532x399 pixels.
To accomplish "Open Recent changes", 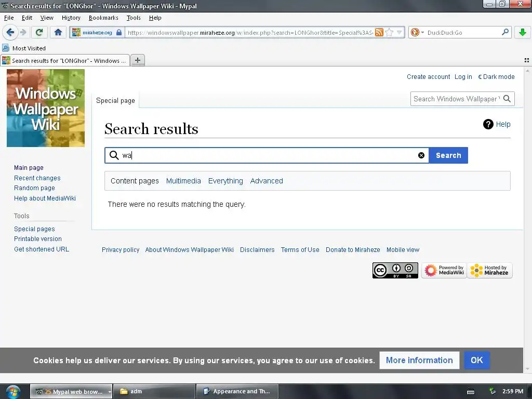I will pyautogui.click(x=37, y=178).
